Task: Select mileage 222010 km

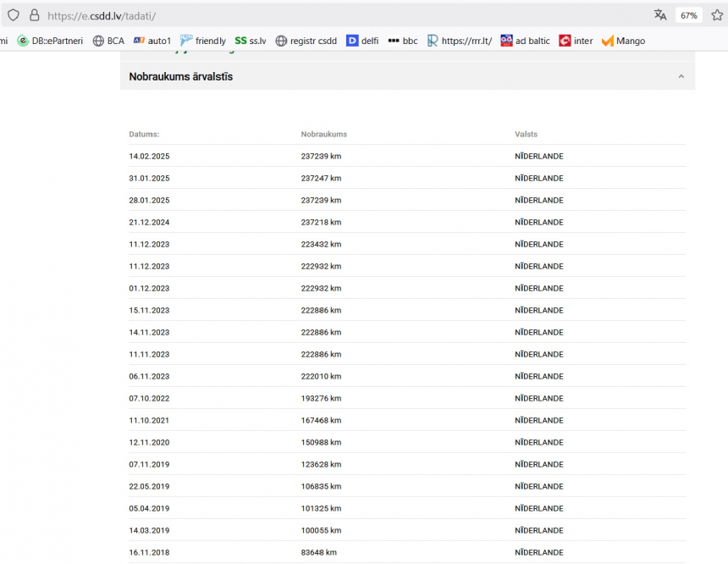Action: 321,376
